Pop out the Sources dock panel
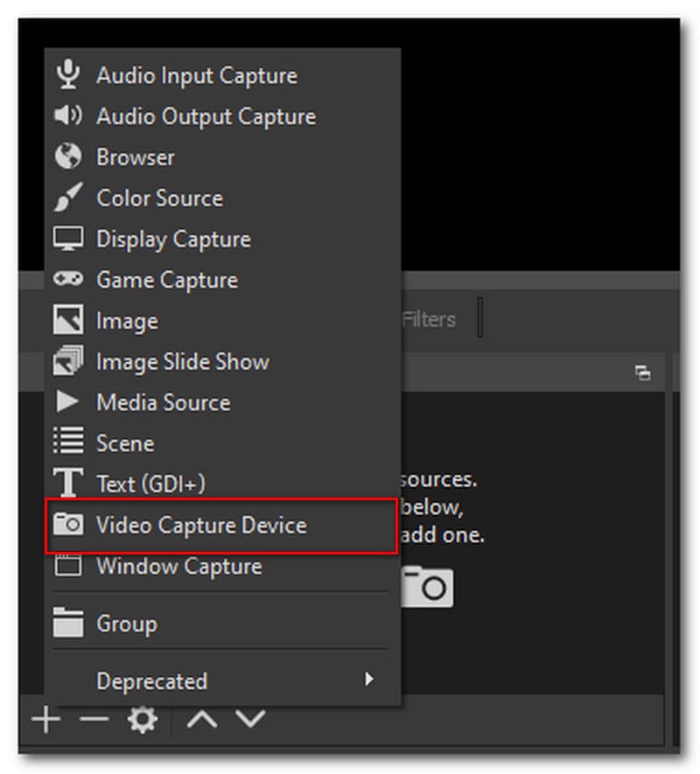700x774 pixels. (x=642, y=373)
